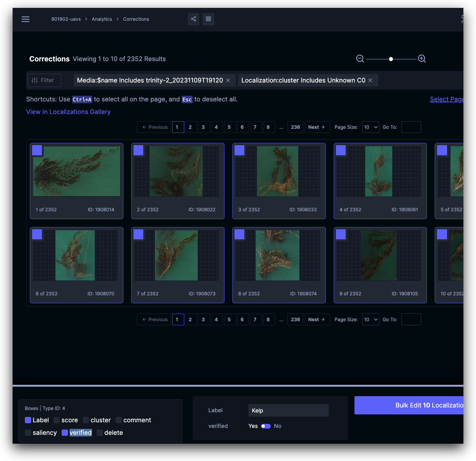Open the Filter options button
The width and height of the screenshot is (476, 461).
[x=44, y=80]
